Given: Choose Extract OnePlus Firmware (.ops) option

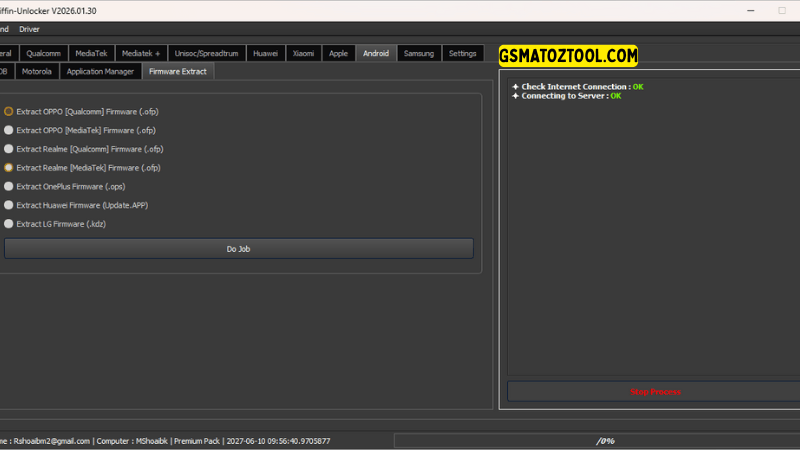Looking at the screenshot, I should 9,186.
